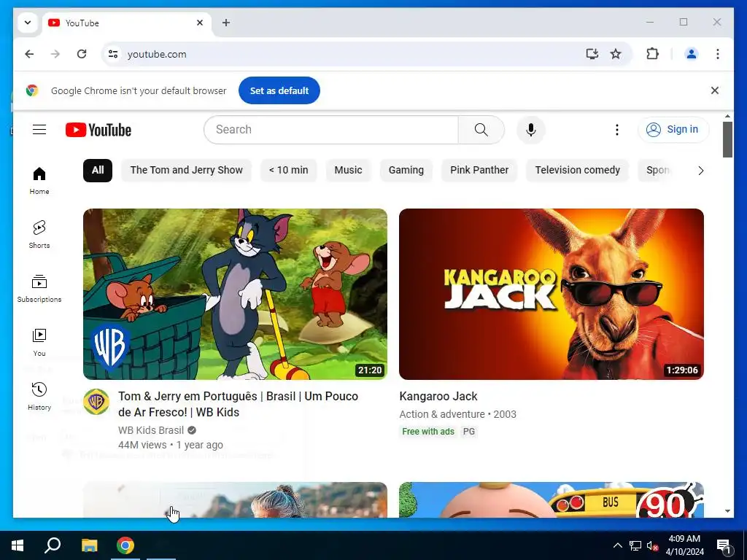Go to Home in sidebar
The image size is (747, 560).
point(39,181)
